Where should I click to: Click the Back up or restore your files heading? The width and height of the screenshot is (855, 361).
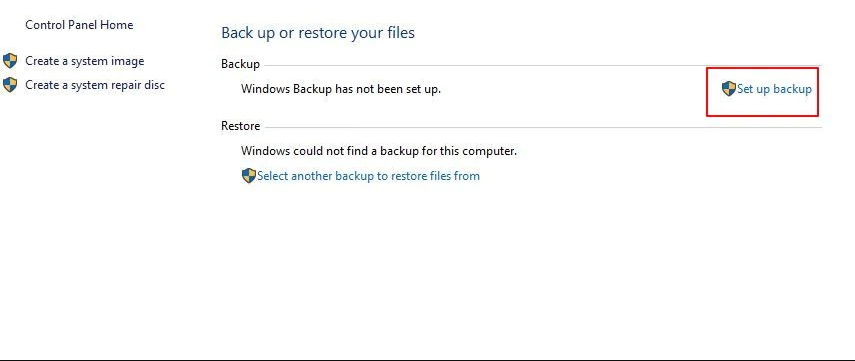tap(318, 33)
